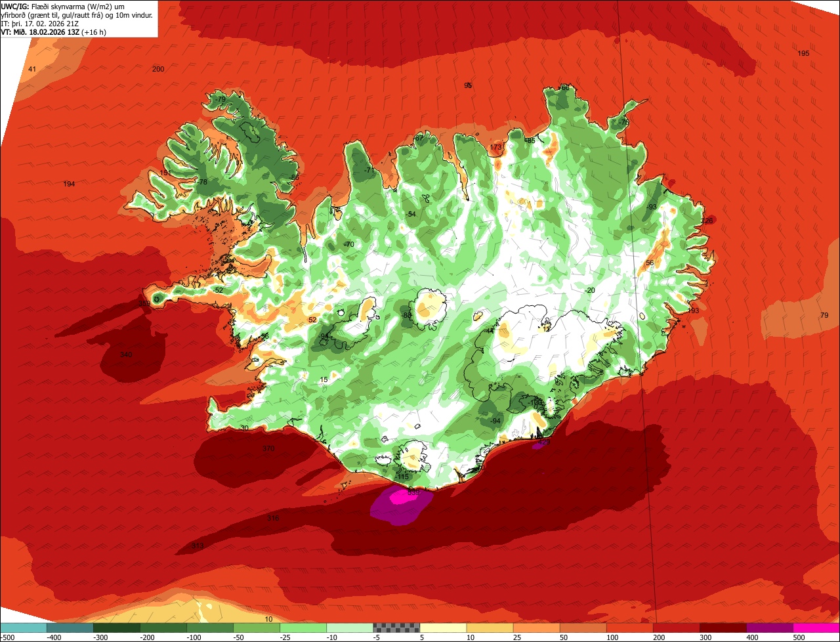Pick the -25 to -10 light green legend swatch
The height and width of the screenshot is (642, 840).
tap(303, 628)
